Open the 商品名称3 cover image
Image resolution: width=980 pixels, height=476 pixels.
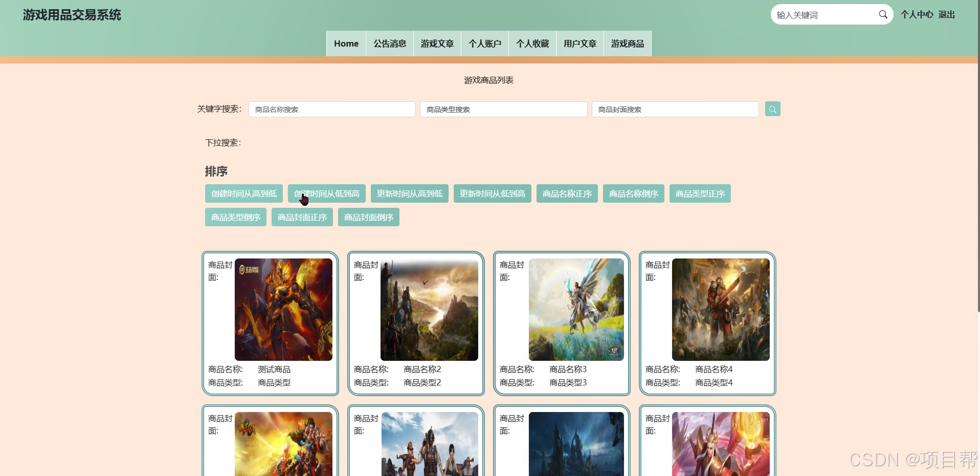576,310
